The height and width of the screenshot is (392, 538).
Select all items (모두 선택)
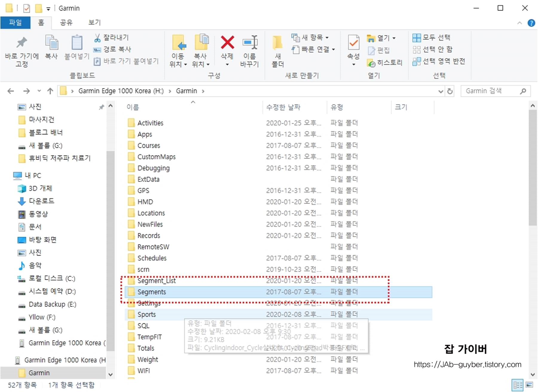tap(432, 38)
